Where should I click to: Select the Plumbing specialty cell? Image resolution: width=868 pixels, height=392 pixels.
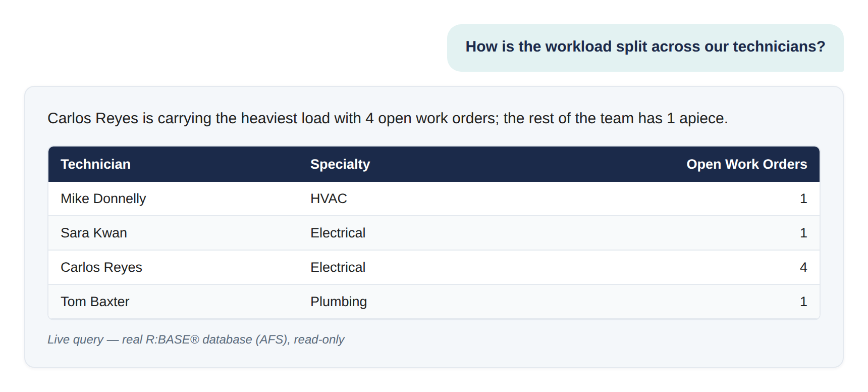click(339, 302)
